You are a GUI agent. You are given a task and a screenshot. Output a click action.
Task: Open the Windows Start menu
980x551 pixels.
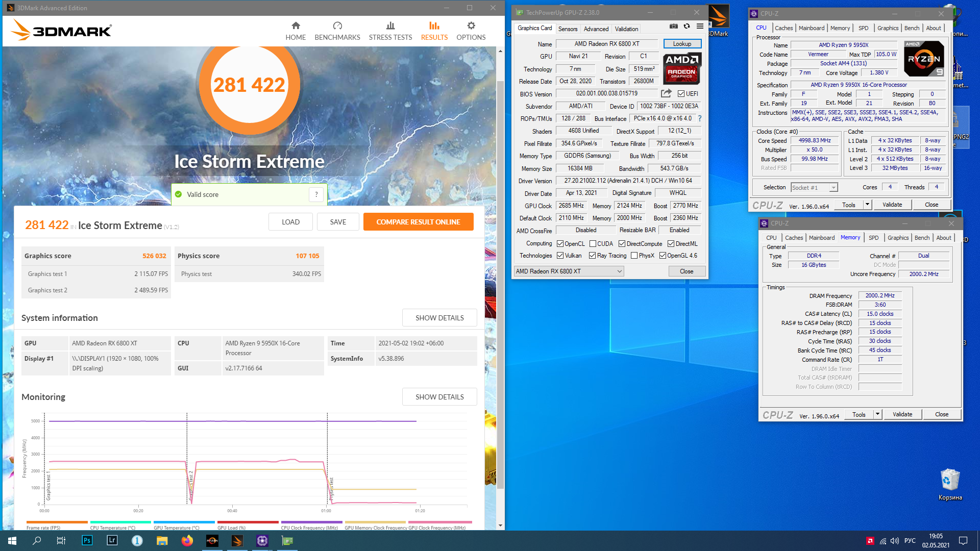[12, 541]
